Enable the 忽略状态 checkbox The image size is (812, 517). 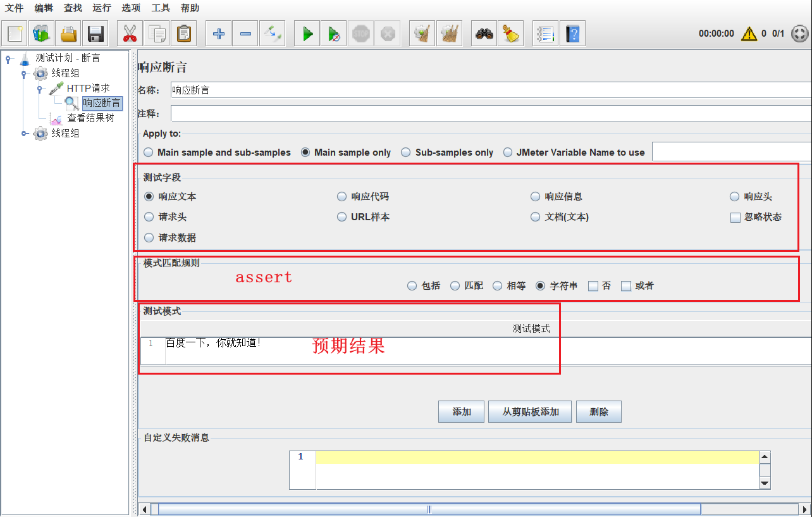(x=735, y=218)
